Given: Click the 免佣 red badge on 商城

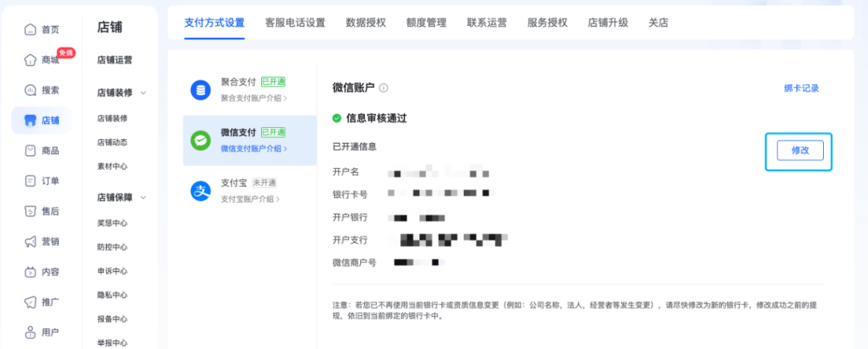Looking at the screenshot, I should [66, 52].
